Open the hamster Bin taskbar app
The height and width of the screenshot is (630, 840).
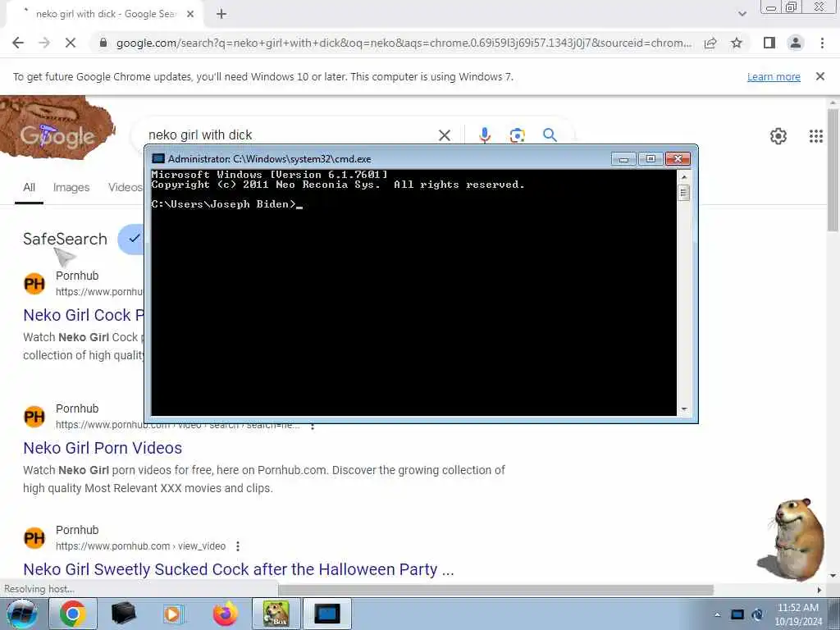click(x=276, y=614)
